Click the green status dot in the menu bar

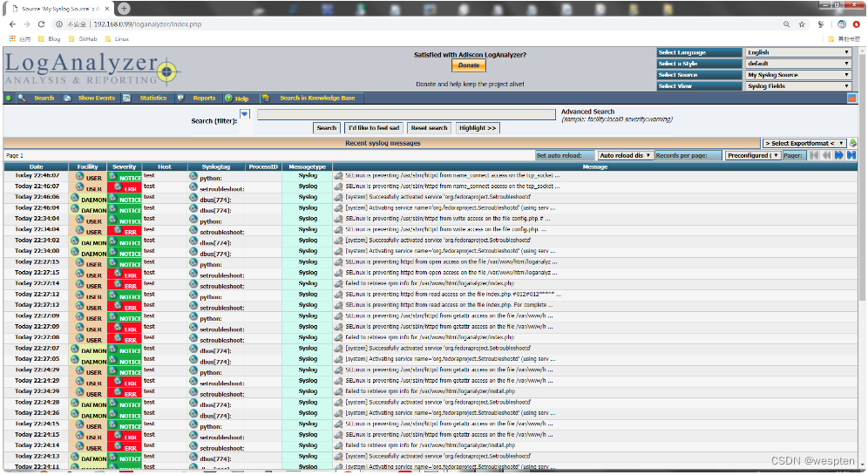(9, 98)
